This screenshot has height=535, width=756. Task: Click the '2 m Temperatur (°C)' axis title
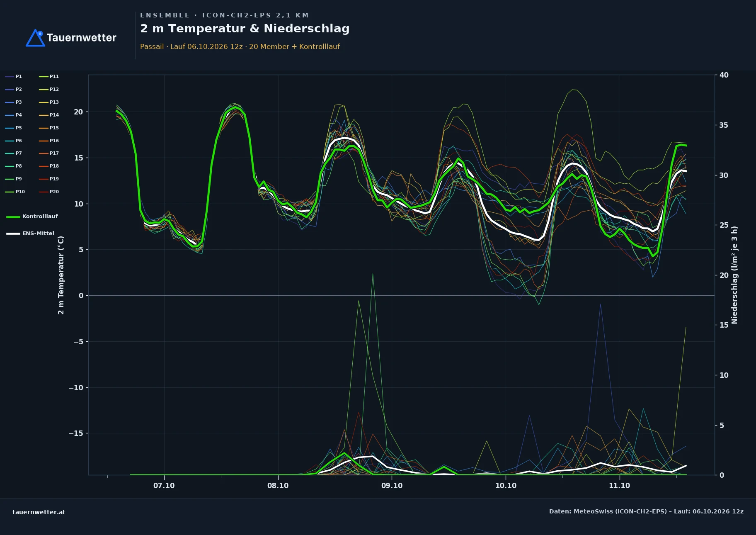coord(61,275)
